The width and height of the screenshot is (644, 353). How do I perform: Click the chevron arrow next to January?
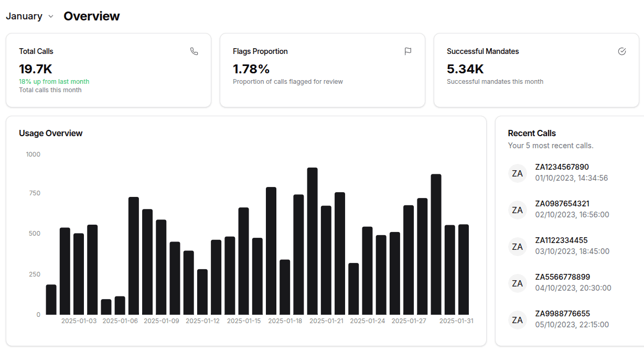[x=51, y=16]
